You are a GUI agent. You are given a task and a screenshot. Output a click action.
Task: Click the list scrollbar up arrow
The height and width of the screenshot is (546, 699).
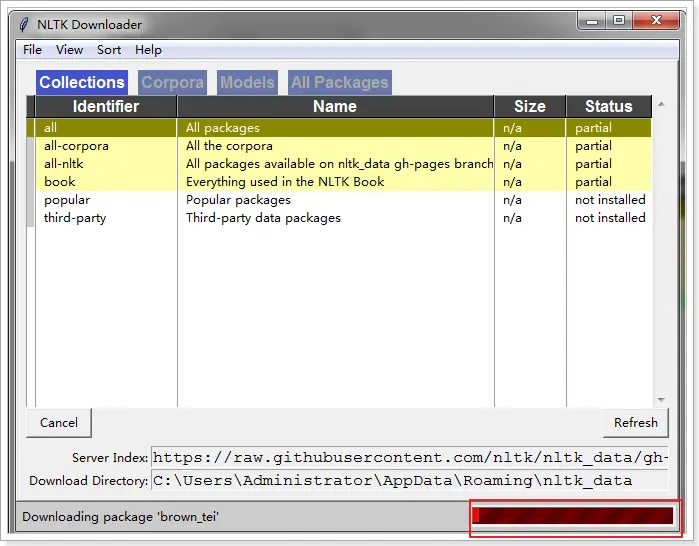pyautogui.click(x=662, y=104)
